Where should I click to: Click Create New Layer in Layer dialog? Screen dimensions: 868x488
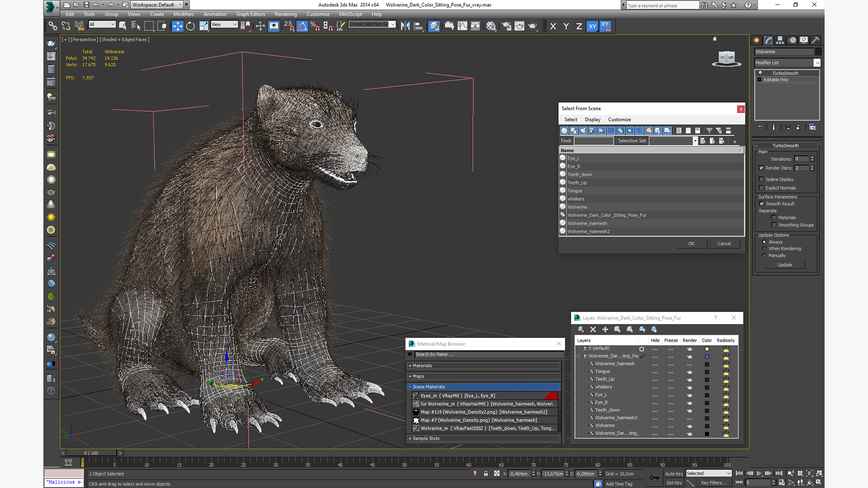point(580,329)
